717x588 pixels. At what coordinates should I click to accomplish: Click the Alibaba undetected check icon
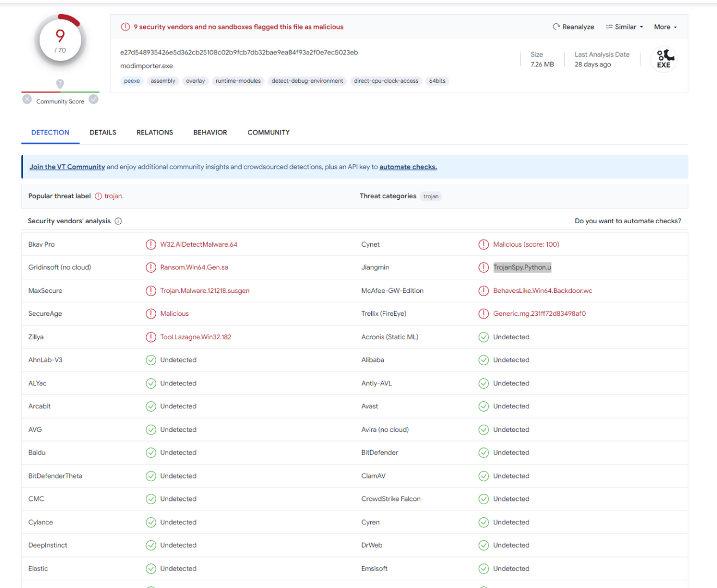(x=483, y=360)
